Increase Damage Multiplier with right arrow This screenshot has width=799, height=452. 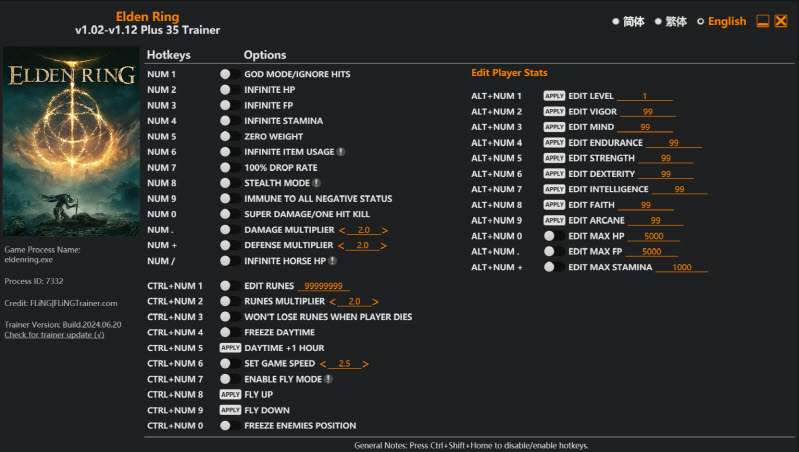click(385, 230)
